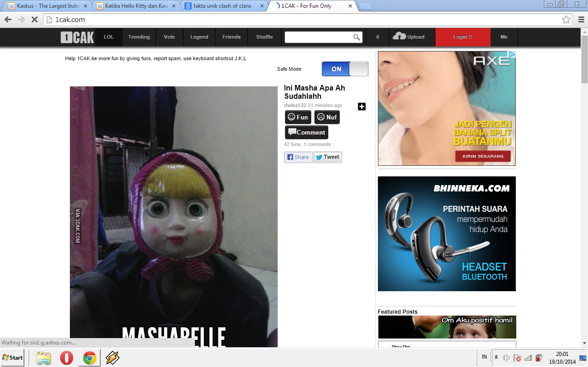Go back using the browser back arrow
This screenshot has width=588, height=367.
click(x=8, y=20)
